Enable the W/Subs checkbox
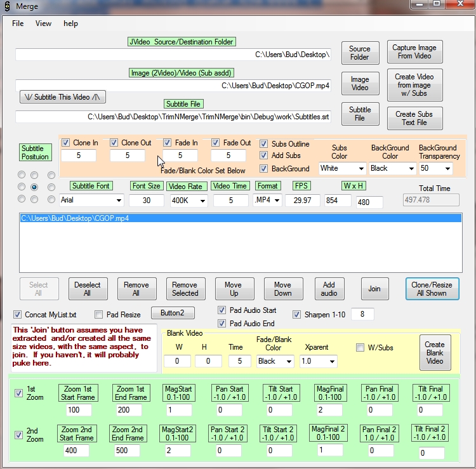This screenshot has height=469, width=476. [x=360, y=348]
